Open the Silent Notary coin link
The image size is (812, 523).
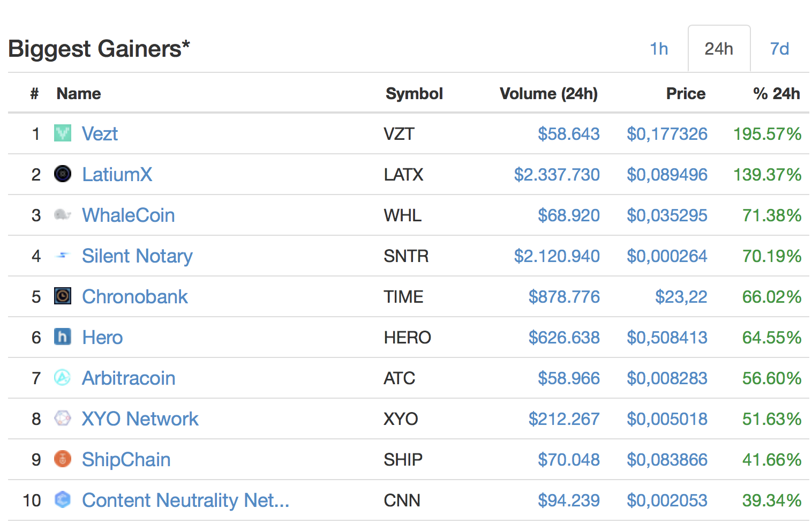coord(137,256)
